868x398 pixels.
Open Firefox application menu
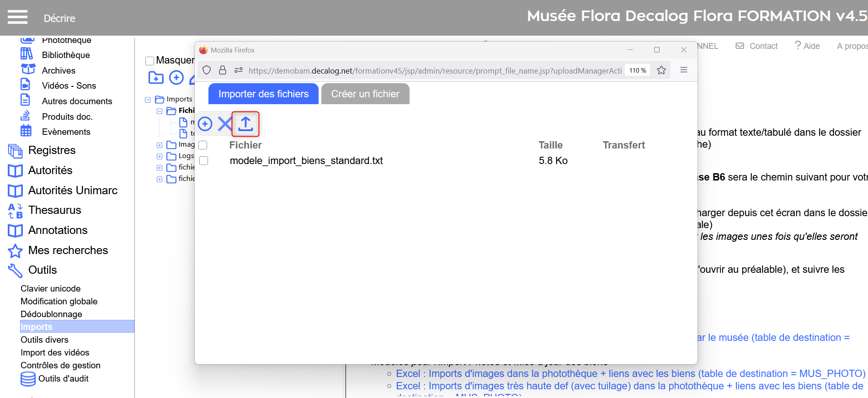tap(683, 70)
